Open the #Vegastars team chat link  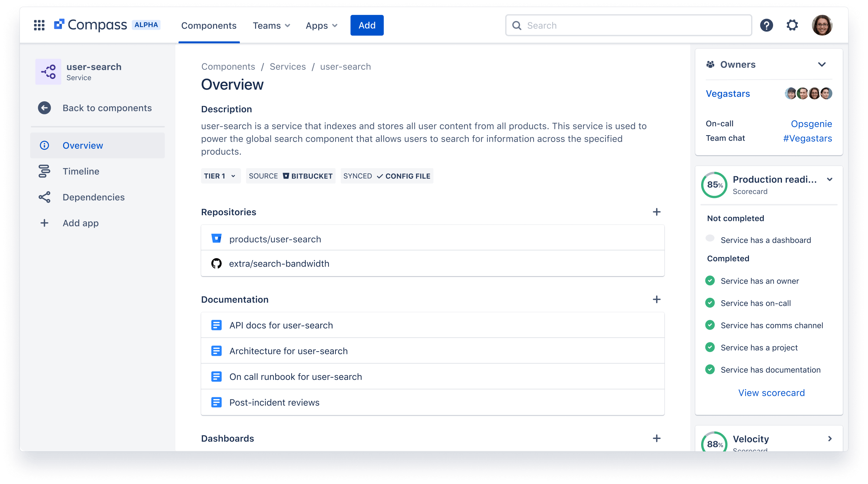[x=807, y=138]
